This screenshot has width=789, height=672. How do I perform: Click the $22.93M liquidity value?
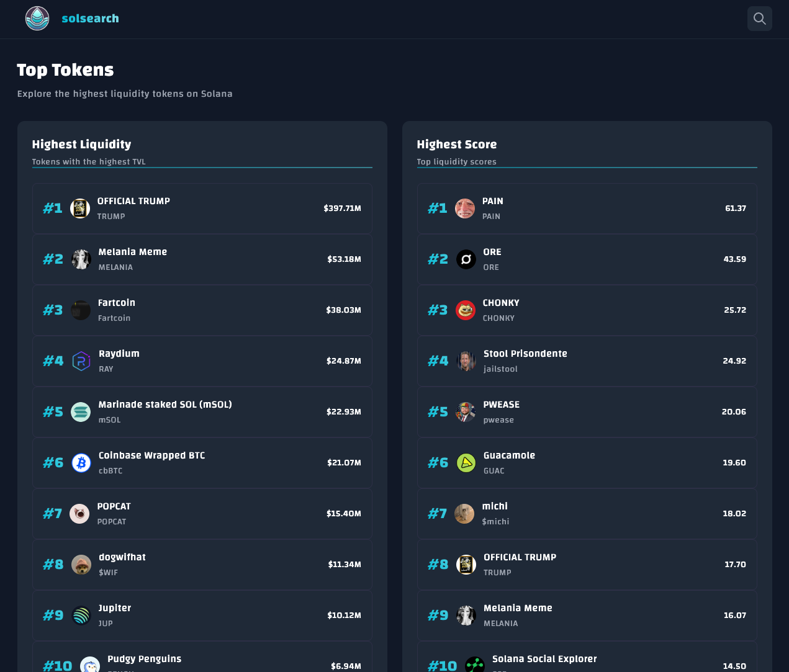tap(344, 412)
